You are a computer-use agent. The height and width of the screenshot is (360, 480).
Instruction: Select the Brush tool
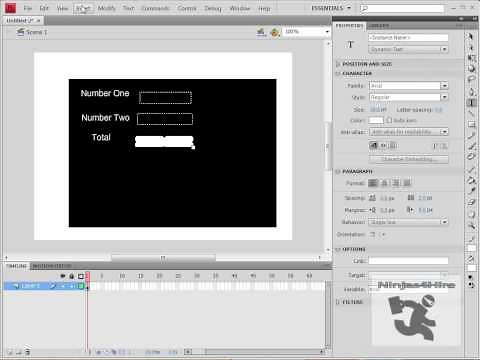point(471,146)
